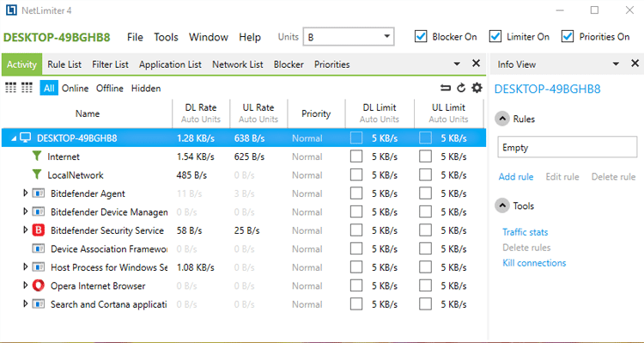Enable DL Limit checkbox for Internet row
The height and width of the screenshot is (343, 644).
[x=356, y=156]
